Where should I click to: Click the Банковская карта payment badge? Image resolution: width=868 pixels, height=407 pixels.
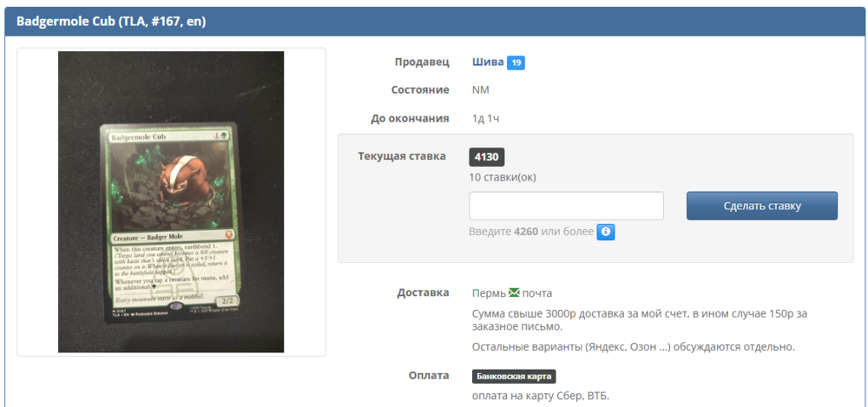[x=514, y=377]
